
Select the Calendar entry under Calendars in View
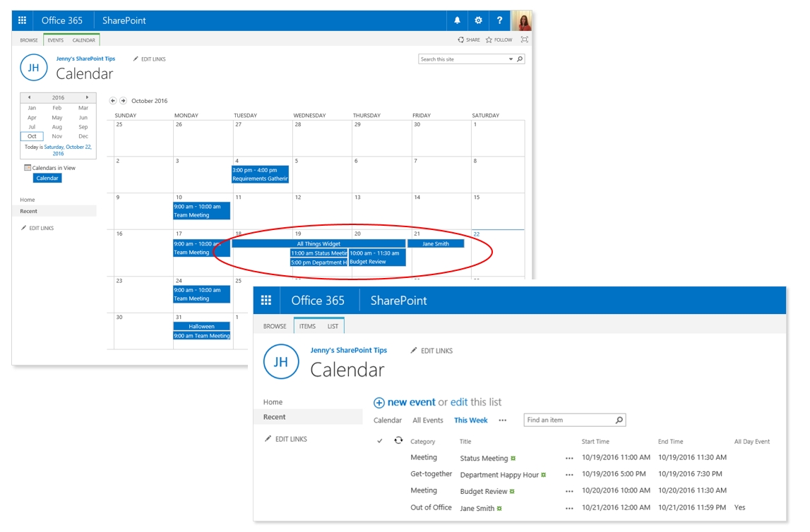[x=47, y=178]
